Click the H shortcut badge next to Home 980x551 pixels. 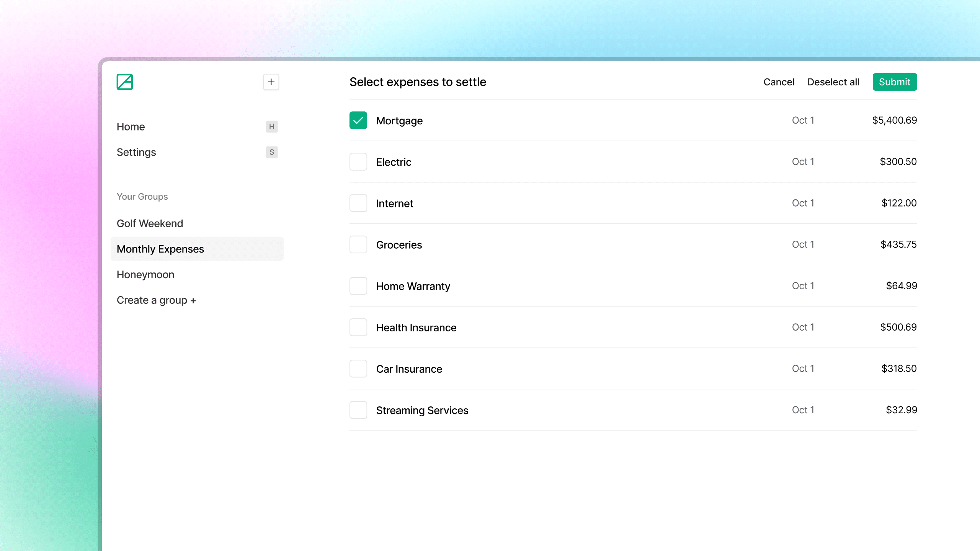pos(271,127)
